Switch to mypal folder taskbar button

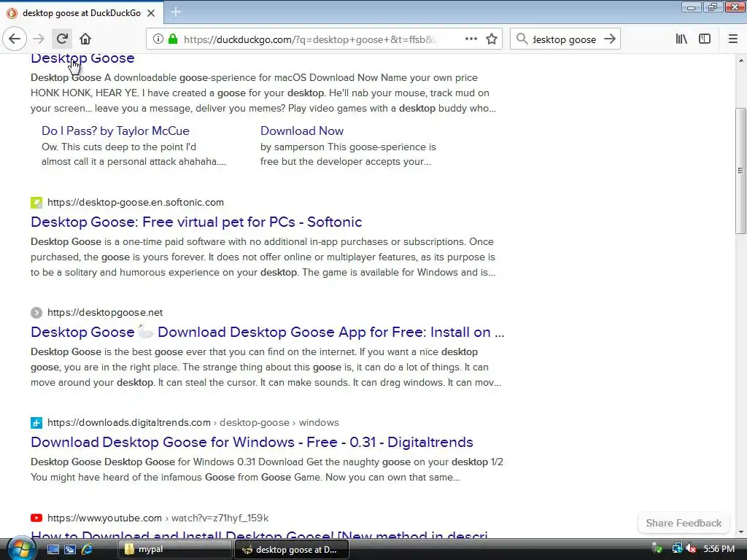click(x=174, y=549)
